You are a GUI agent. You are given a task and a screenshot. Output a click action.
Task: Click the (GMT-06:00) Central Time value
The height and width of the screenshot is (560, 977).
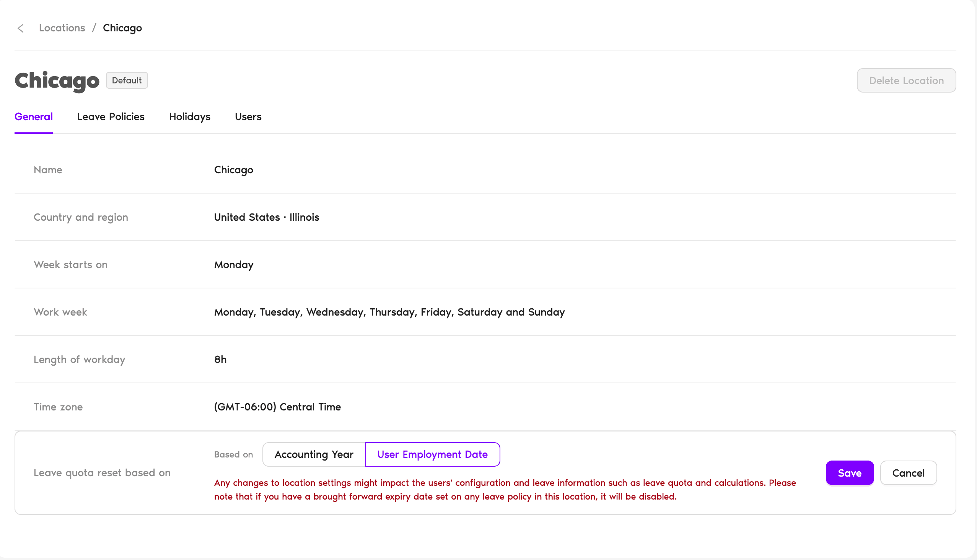[277, 407]
